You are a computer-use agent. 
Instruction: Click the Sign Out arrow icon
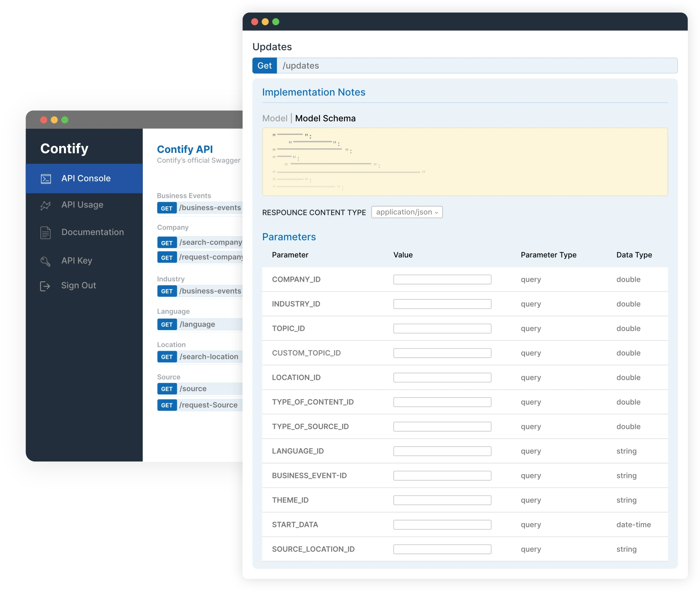point(45,286)
